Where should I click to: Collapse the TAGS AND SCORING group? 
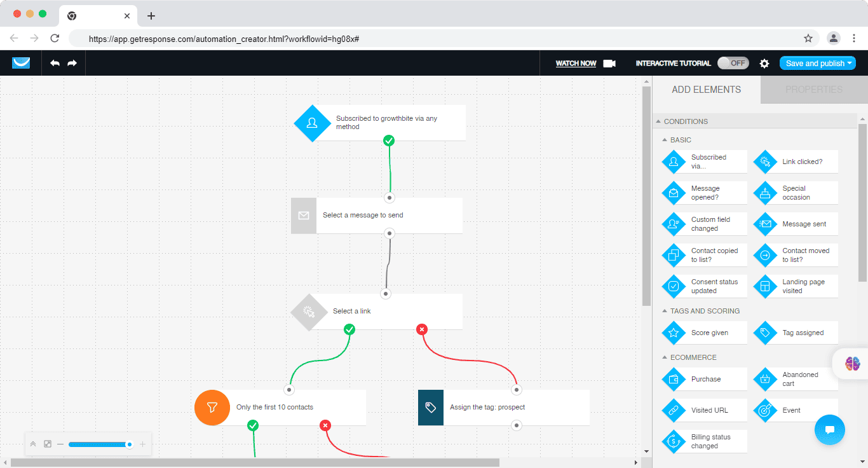665,311
